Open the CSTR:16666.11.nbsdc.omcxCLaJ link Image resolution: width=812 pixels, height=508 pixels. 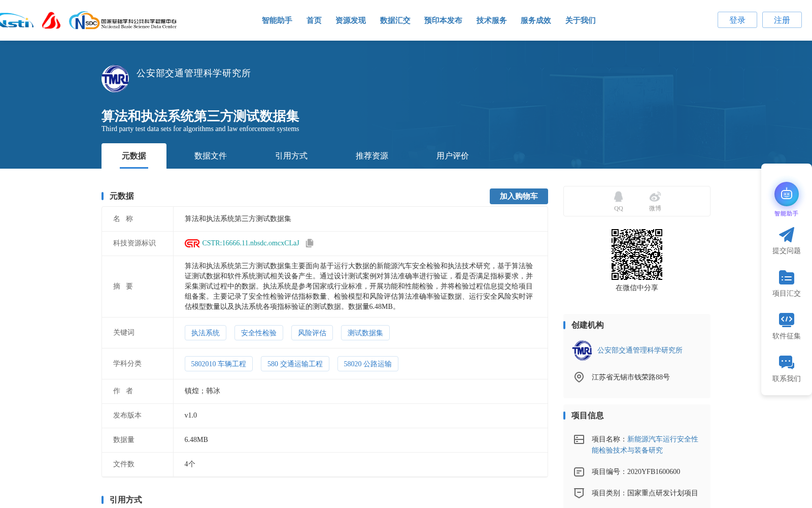coord(251,243)
